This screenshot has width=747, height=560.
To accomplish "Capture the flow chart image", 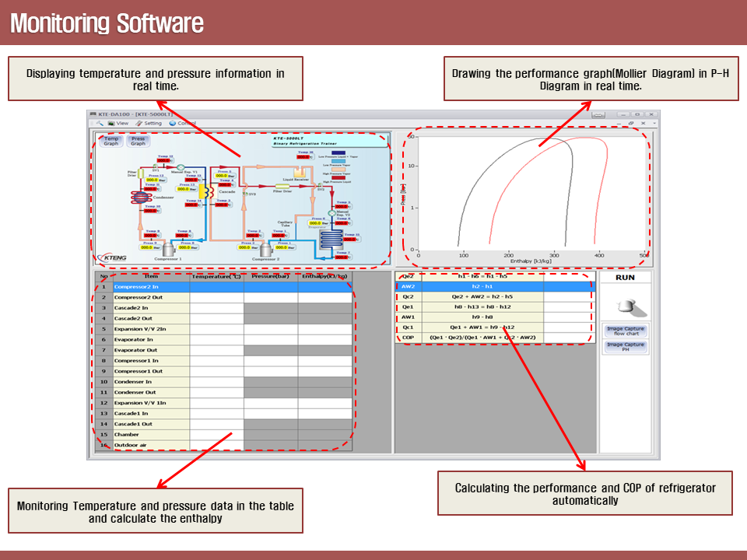I will click(625, 331).
